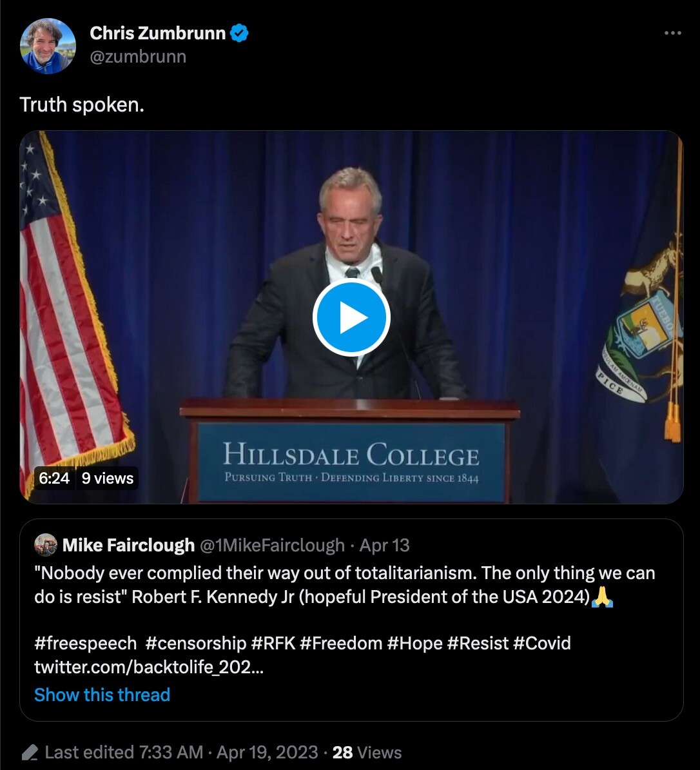This screenshot has width=700, height=770.
Task: Open the Chris Zumbrunn display name
Action: pos(157,33)
